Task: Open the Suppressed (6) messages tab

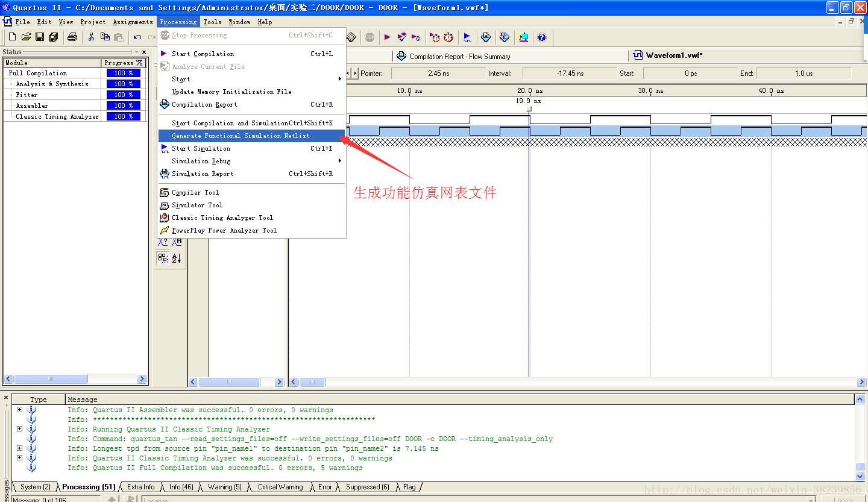Action: tap(366, 487)
